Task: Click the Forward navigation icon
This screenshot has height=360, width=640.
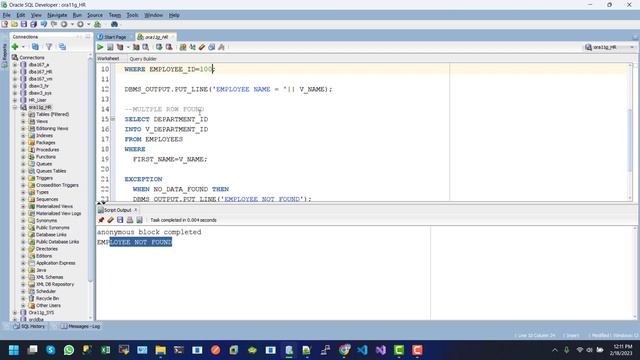Action: 80,24
